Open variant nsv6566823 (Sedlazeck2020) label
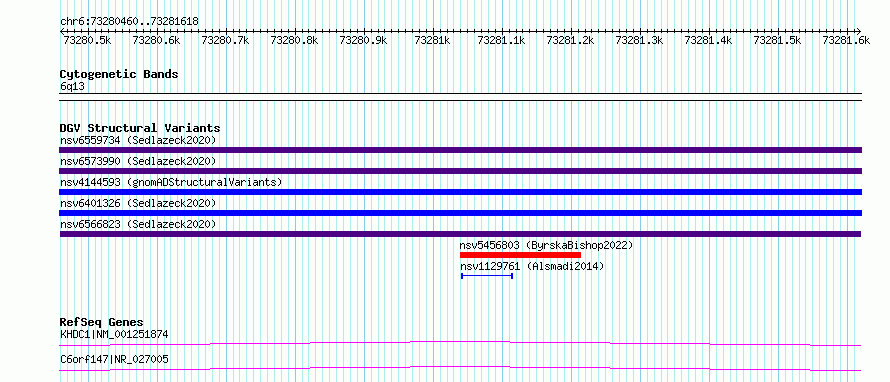The image size is (890, 382). tap(138, 224)
